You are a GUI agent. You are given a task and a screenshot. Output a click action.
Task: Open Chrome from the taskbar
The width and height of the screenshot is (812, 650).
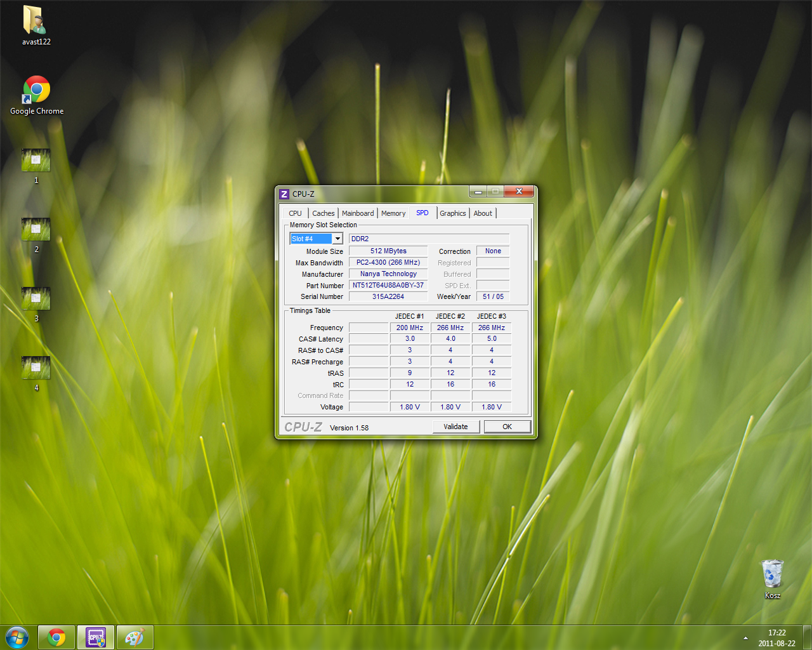(56, 637)
